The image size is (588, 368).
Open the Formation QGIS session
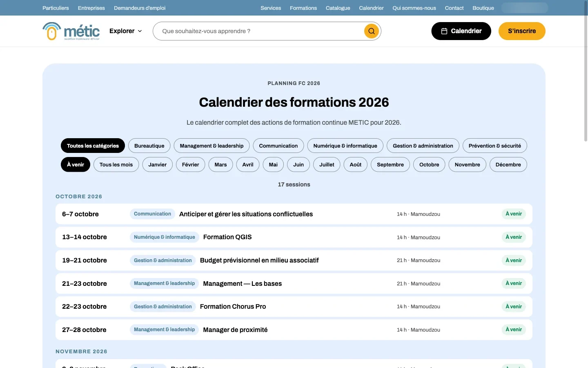click(x=294, y=237)
